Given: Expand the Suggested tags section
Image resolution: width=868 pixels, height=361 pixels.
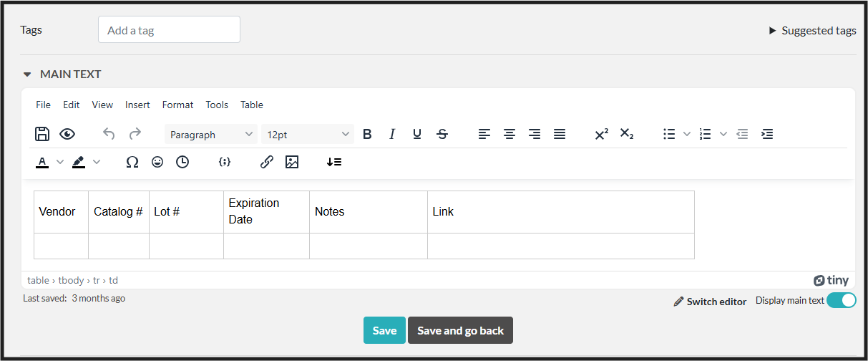Looking at the screenshot, I should tap(812, 31).
